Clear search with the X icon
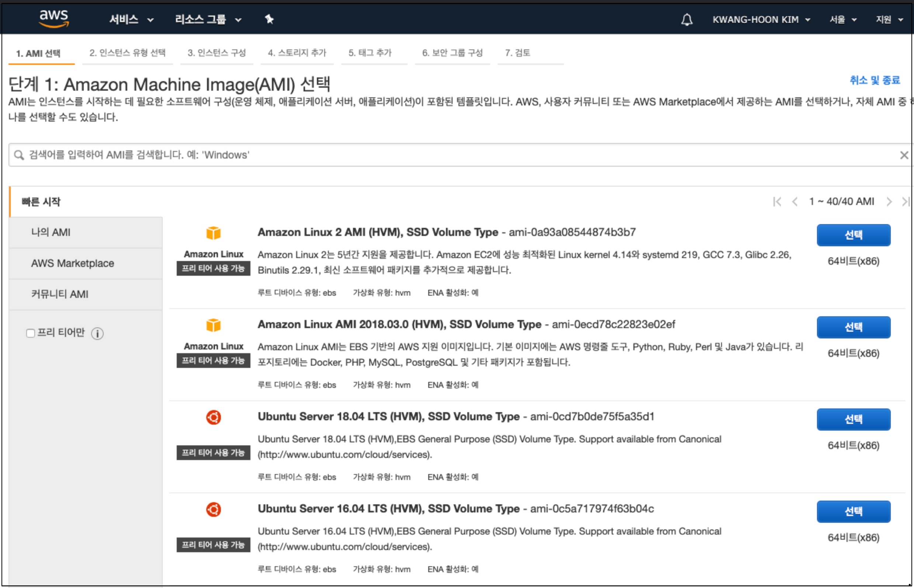 (904, 155)
